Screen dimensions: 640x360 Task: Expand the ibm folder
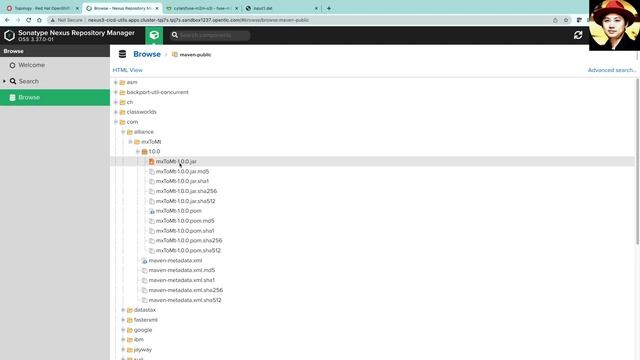[123, 340]
